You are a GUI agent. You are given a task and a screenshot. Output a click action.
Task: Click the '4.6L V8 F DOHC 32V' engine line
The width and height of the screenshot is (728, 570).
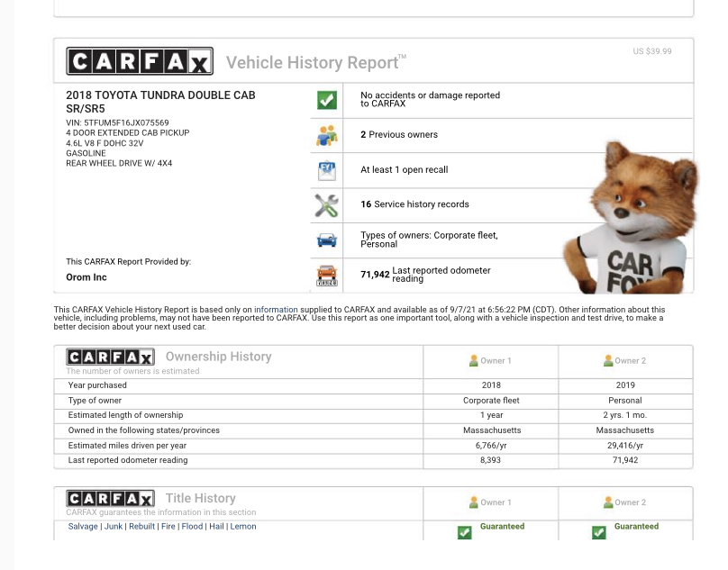click(105, 143)
